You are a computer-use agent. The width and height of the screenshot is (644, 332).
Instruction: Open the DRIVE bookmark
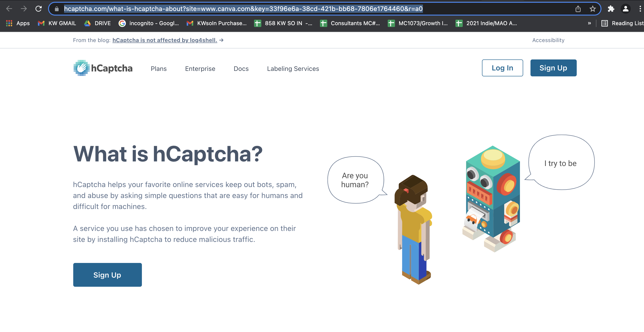pyautogui.click(x=97, y=23)
